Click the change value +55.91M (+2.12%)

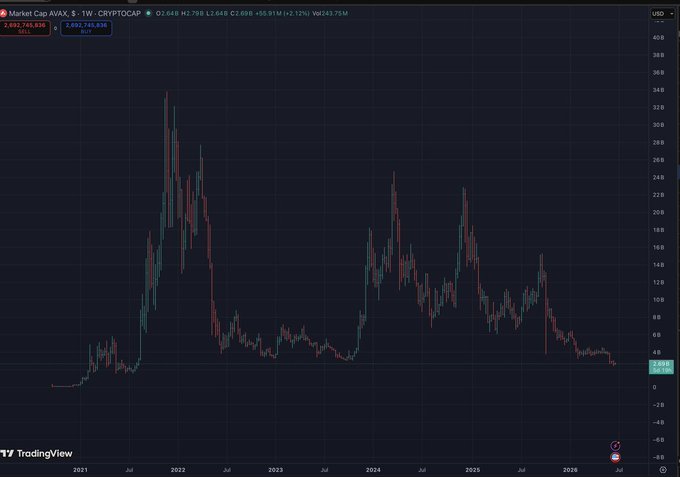282,13
